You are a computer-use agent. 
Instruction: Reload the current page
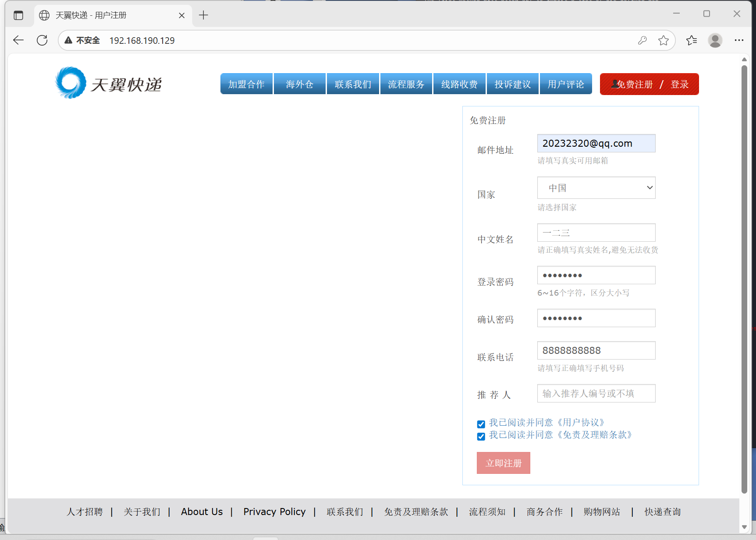42,40
